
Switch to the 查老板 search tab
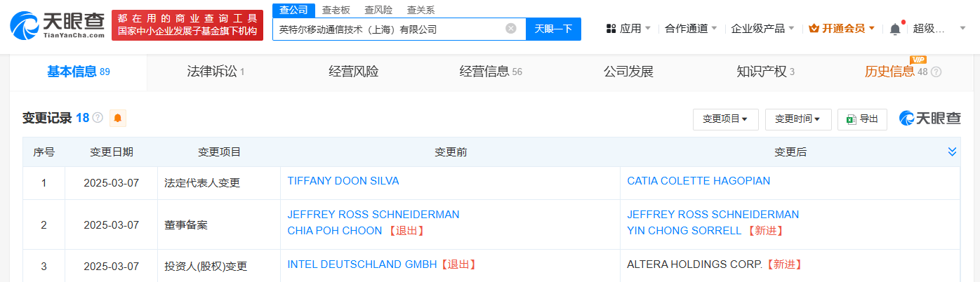tap(336, 10)
